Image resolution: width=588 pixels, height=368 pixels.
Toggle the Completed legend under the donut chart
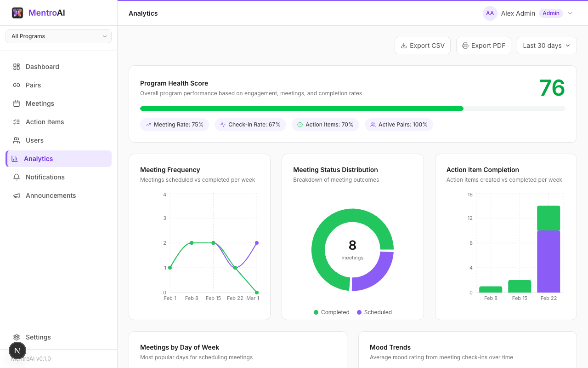331,312
